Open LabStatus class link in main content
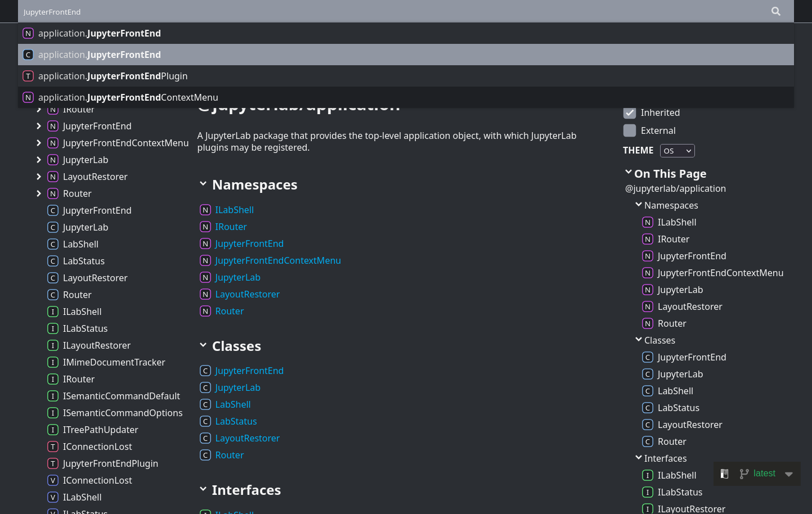This screenshot has height=514, width=812. 236,421
